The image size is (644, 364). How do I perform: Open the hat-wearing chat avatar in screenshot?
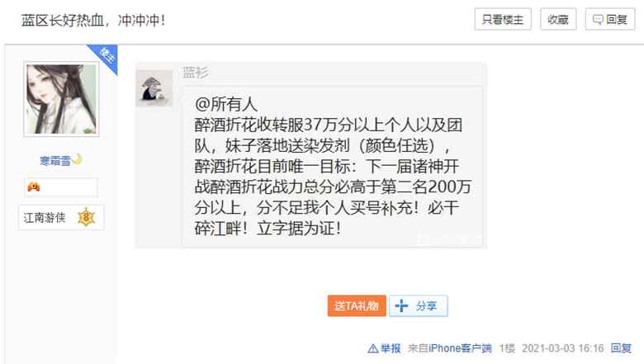pos(154,88)
